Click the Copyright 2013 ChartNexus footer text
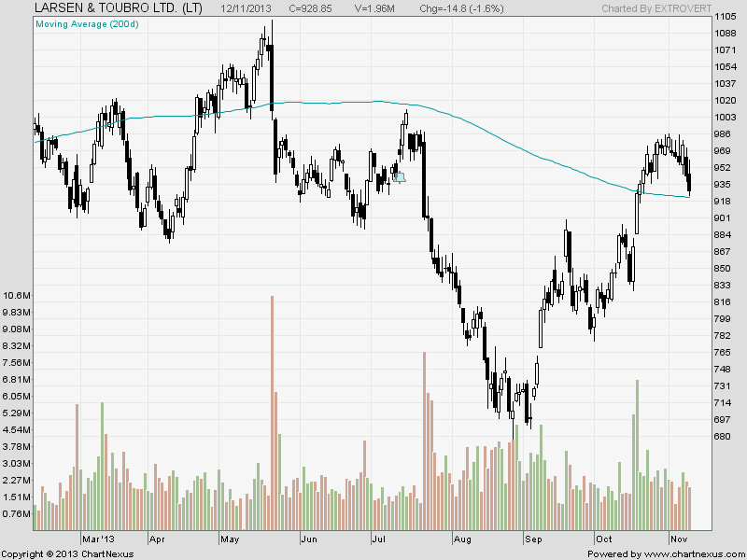This screenshot has width=747, height=560. tap(67, 553)
